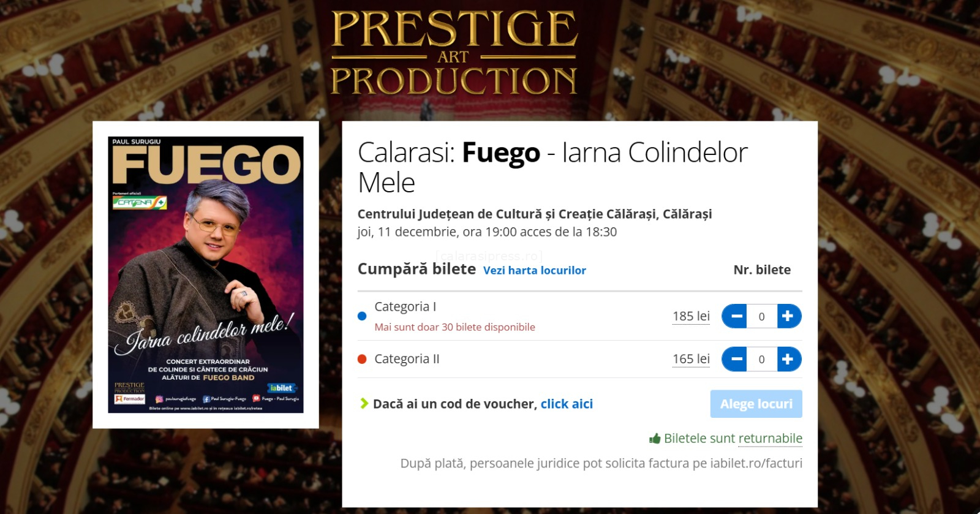Click the Prestige Art Production logo
980x514 pixels.
coord(454,53)
